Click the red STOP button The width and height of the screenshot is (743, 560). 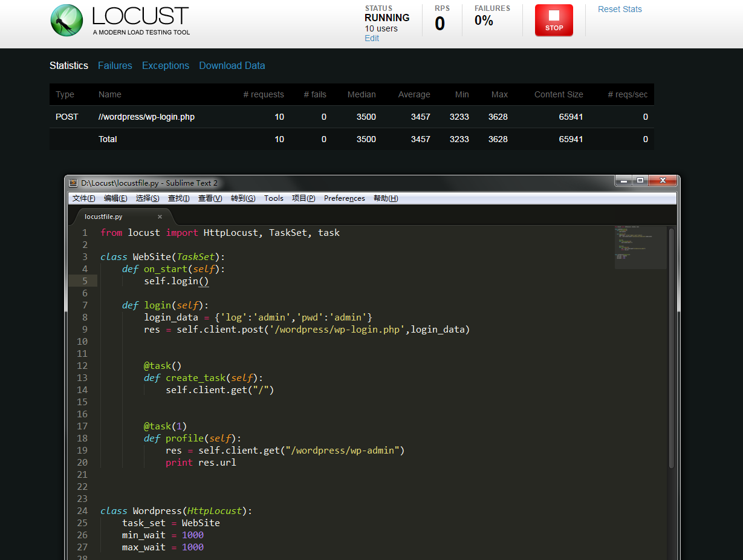click(554, 20)
